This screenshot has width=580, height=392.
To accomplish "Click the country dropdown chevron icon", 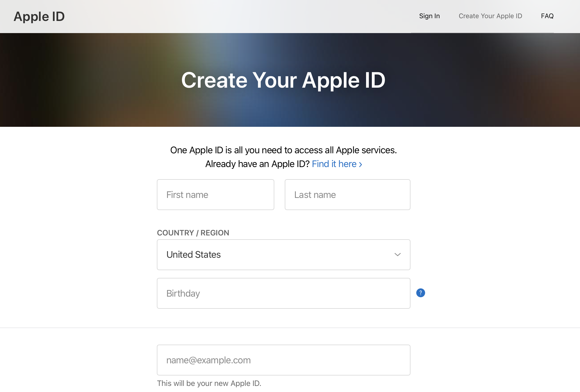I will [x=397, y=255].
